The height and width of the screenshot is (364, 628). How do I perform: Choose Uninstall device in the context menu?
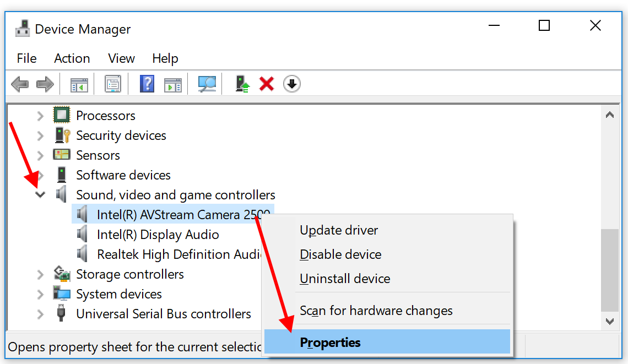point(344,278)
